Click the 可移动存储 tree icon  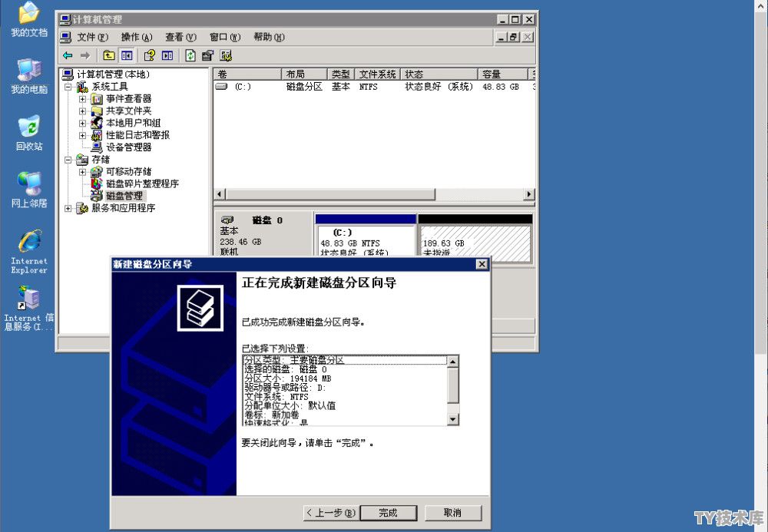pyautogui.click(x=97, y=172)
